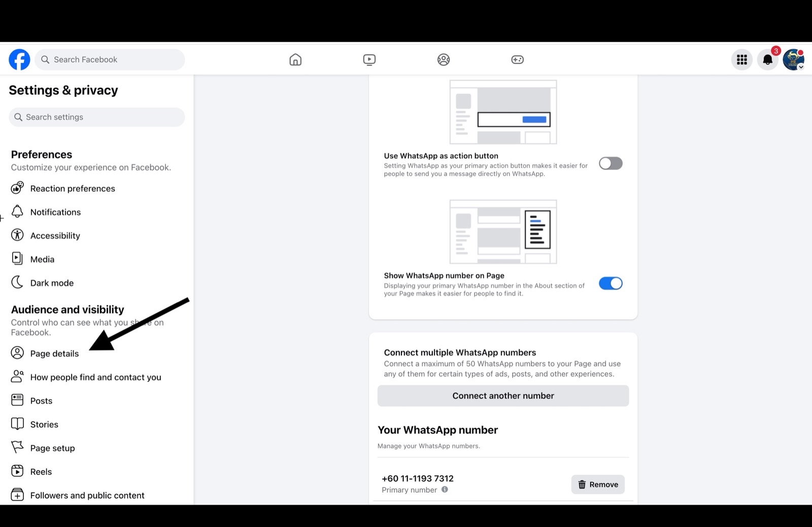Click the Show WhatsApp number illustration

pos(503,232)
